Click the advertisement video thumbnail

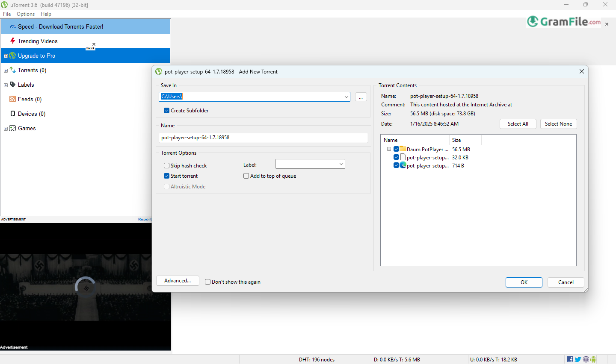click(86, 287)
